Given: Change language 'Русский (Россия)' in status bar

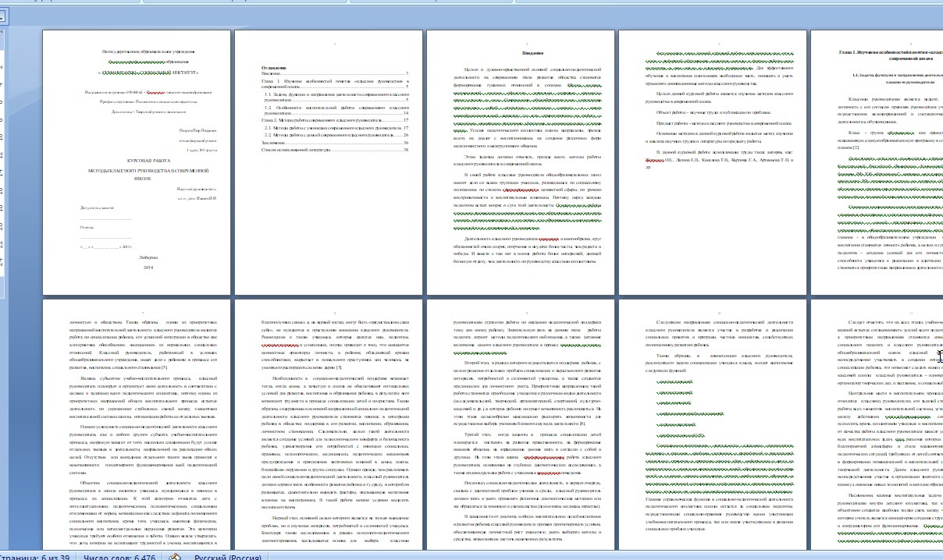Looking at the screenshot, I should 228,556.
